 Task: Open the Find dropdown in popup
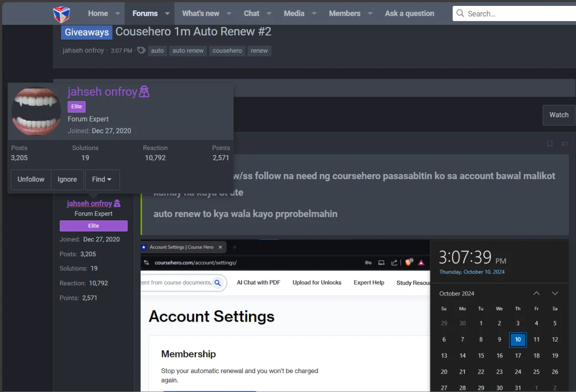click(x=102, y=179)
